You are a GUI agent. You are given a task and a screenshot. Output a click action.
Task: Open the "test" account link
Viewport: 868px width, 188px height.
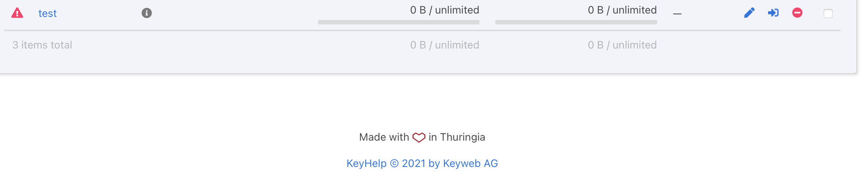(x=47, y=14)
